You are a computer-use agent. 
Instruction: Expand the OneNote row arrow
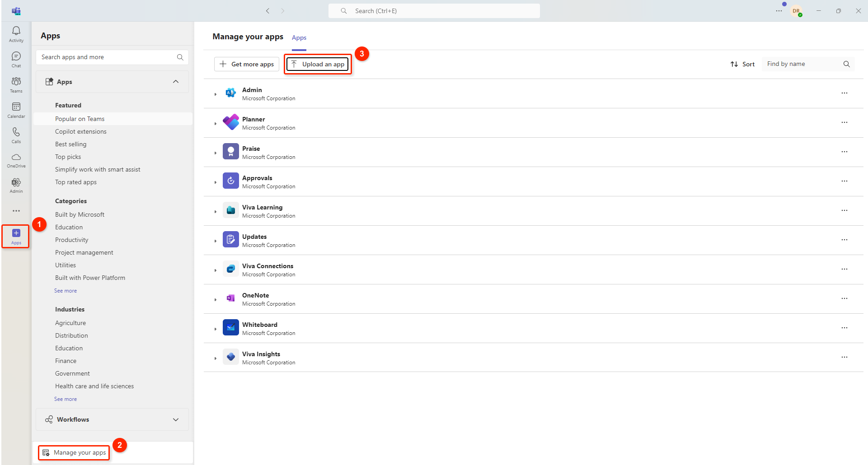pyautogui.click(x=216, y=300)
